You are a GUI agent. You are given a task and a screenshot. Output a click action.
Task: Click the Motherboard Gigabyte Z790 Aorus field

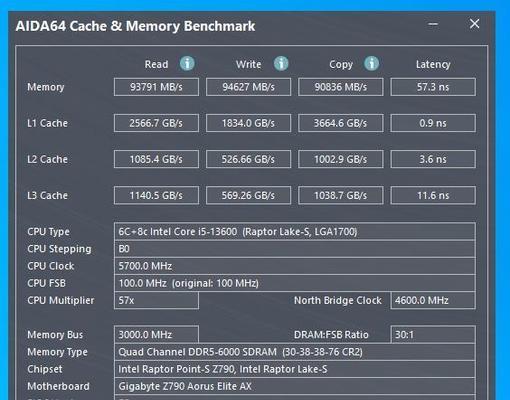pyautogui.click(x=295, y=386)
